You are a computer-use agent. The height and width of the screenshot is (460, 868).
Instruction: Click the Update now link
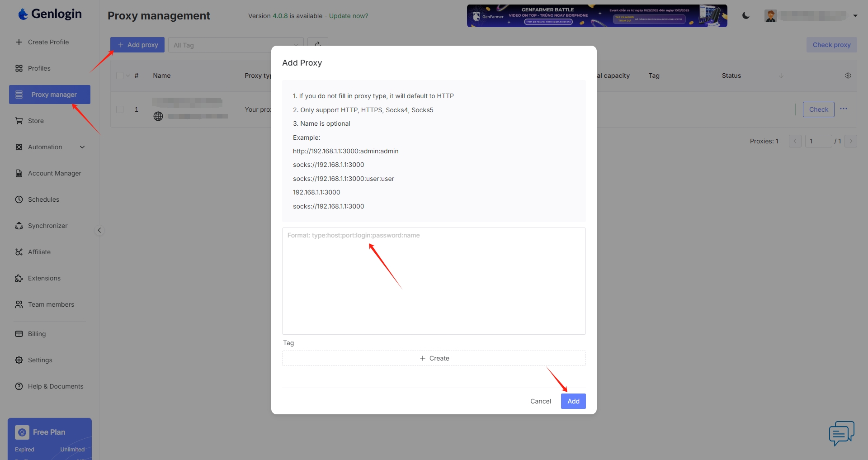[349, 16]
